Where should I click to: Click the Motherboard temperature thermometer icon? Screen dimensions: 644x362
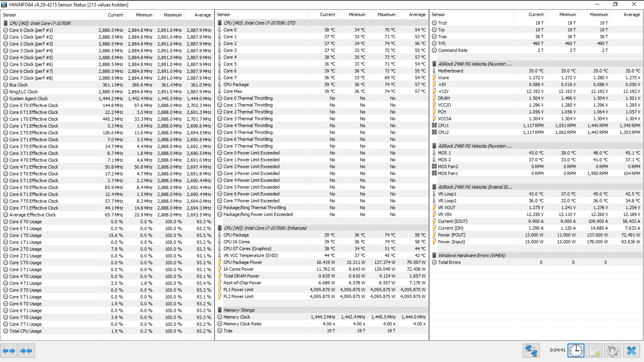434,71
